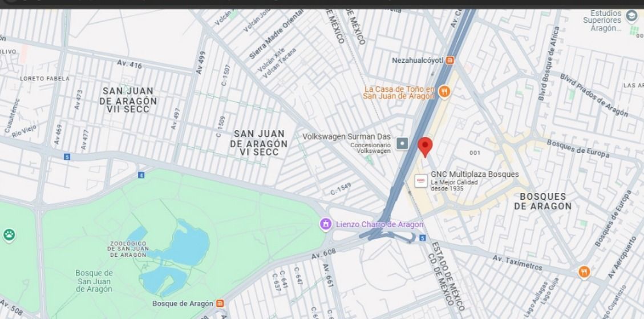The height and width of the screenshot is (319, 644).
Task: Click the Bosque de San Juan de Aragón label
Action: (94, 281)
